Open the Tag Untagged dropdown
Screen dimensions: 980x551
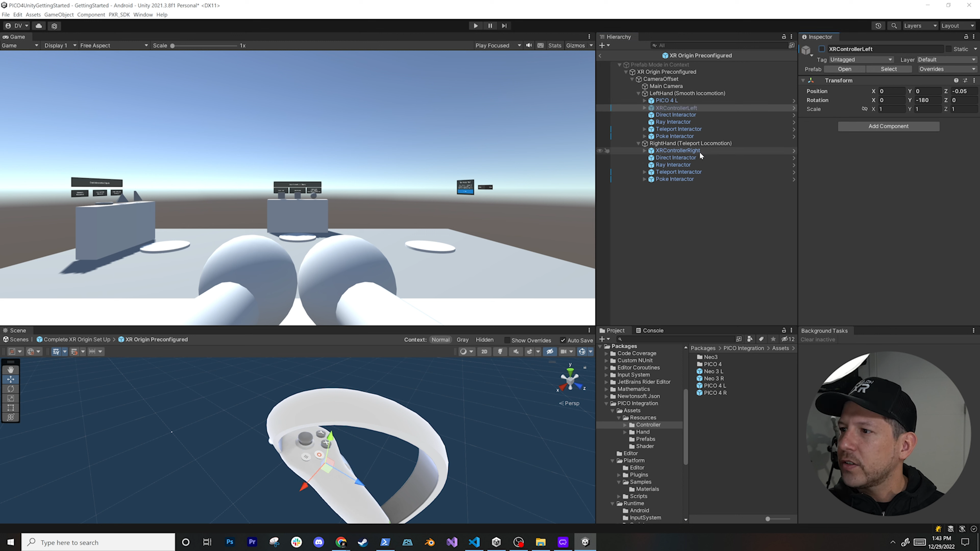point(861,60)
